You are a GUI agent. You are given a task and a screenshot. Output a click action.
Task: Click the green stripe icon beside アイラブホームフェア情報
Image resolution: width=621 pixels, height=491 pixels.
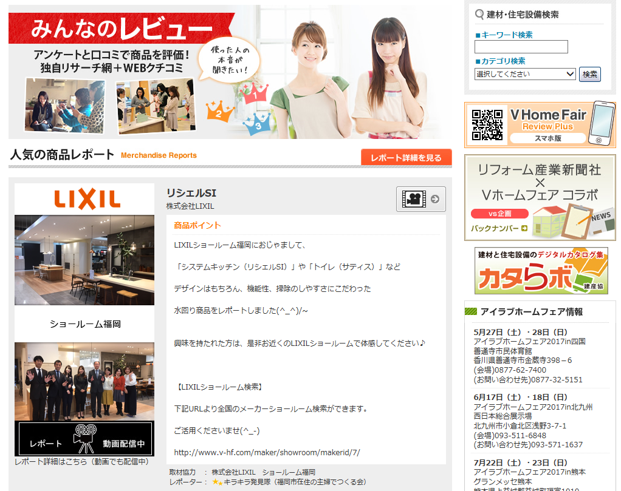(471, 312)
